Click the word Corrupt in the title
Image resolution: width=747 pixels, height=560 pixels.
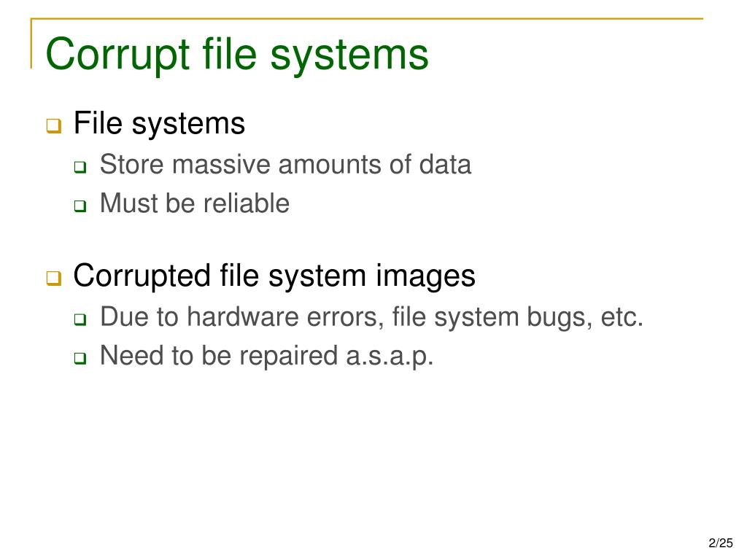coord(117,55)
